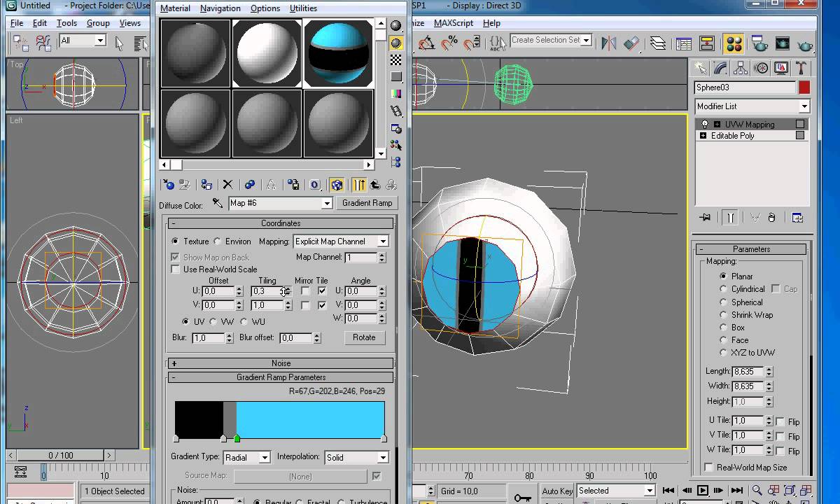Click the Quick Render teapot icon
The height and width of the screenshot is (504, 840).
[x=805, y=43]
